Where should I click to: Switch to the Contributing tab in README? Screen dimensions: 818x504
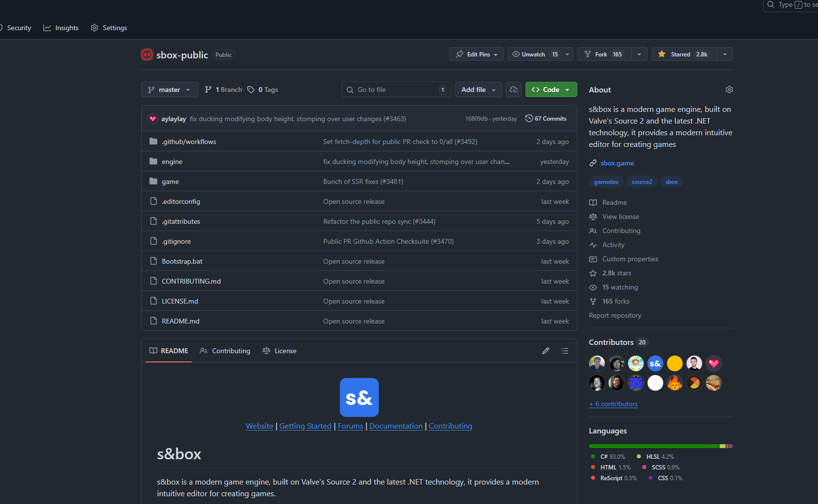[225, 351]
